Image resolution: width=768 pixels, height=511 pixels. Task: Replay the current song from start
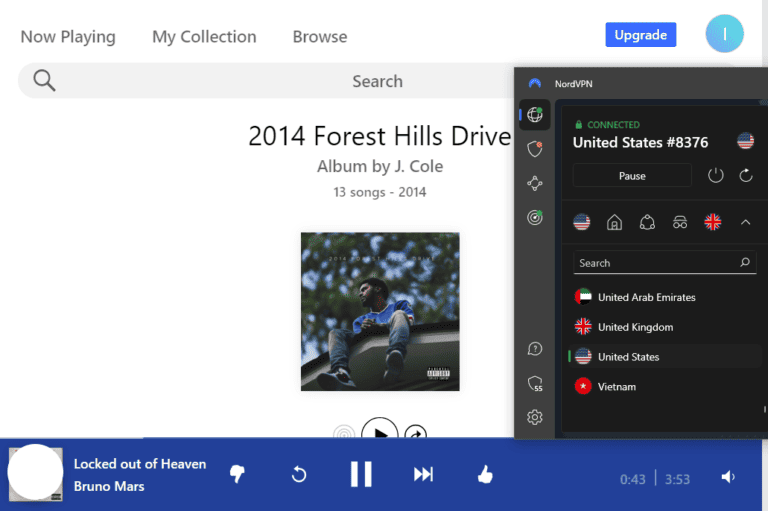[x=298, y=474]
